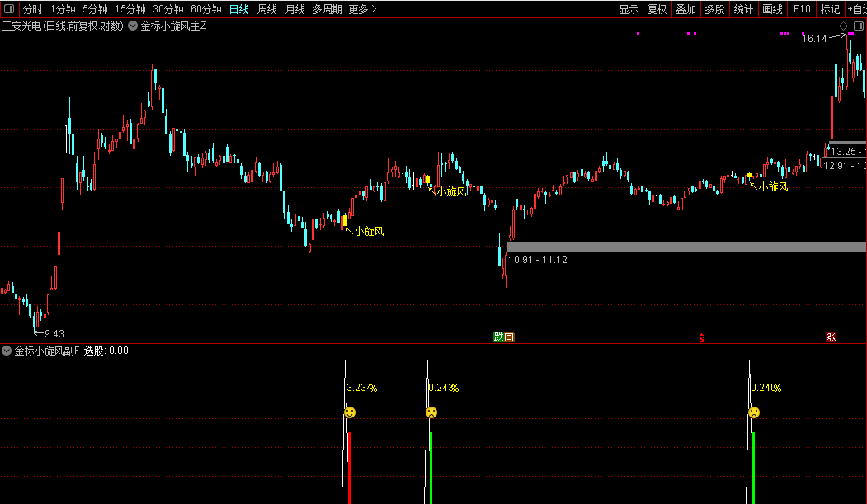
Task: Open the 统计 statistics tool
Action: 743,9
